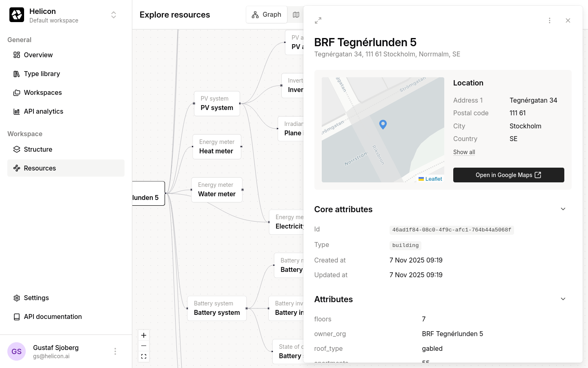Expand the details panel to full view
Screen dimensions: 588x368
click(x=318, y=20)
